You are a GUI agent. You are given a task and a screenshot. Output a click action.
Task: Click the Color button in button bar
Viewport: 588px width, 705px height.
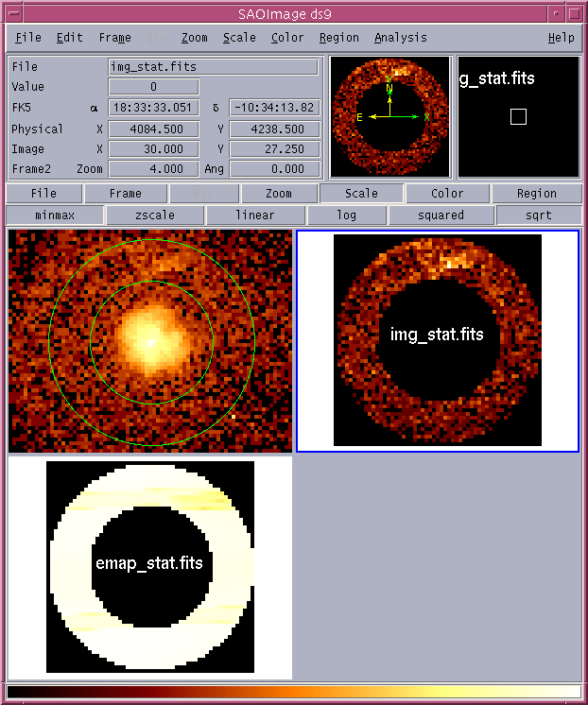[447, 194]
